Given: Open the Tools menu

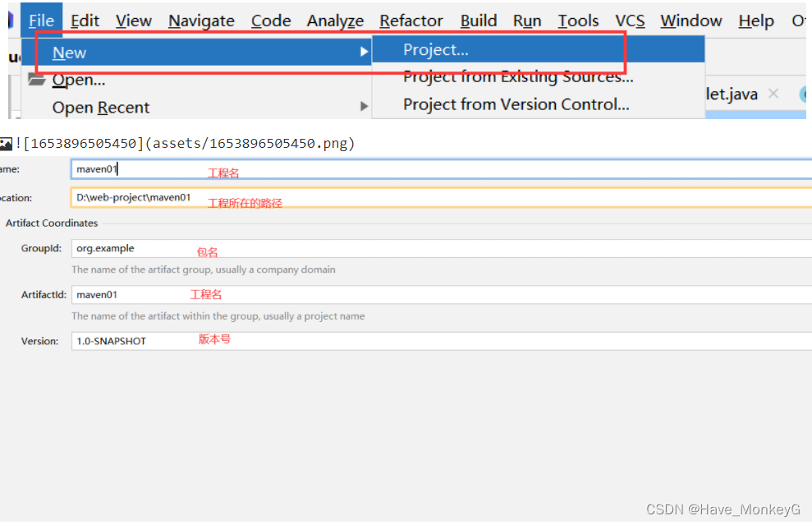Looking at the screenshot, I should 578,21.
